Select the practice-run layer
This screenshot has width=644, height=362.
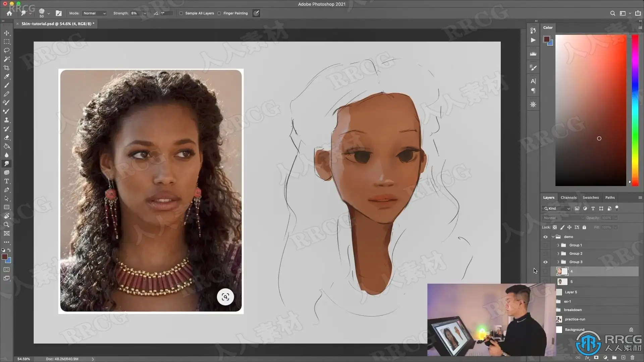[575, 319]
